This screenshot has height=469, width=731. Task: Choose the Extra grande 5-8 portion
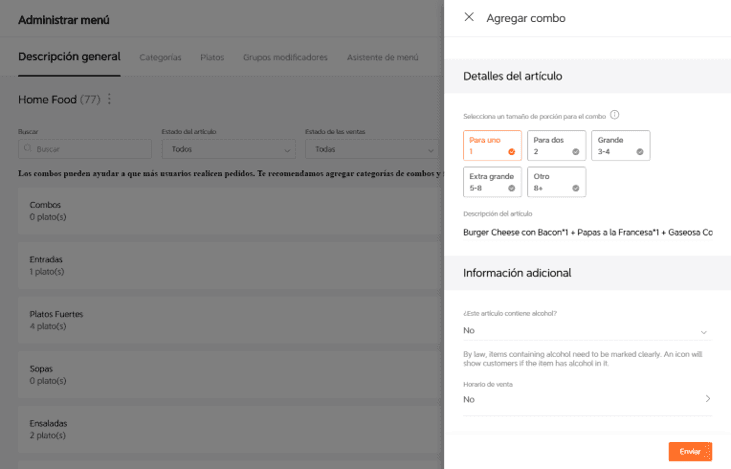click(x=492, y=182)
